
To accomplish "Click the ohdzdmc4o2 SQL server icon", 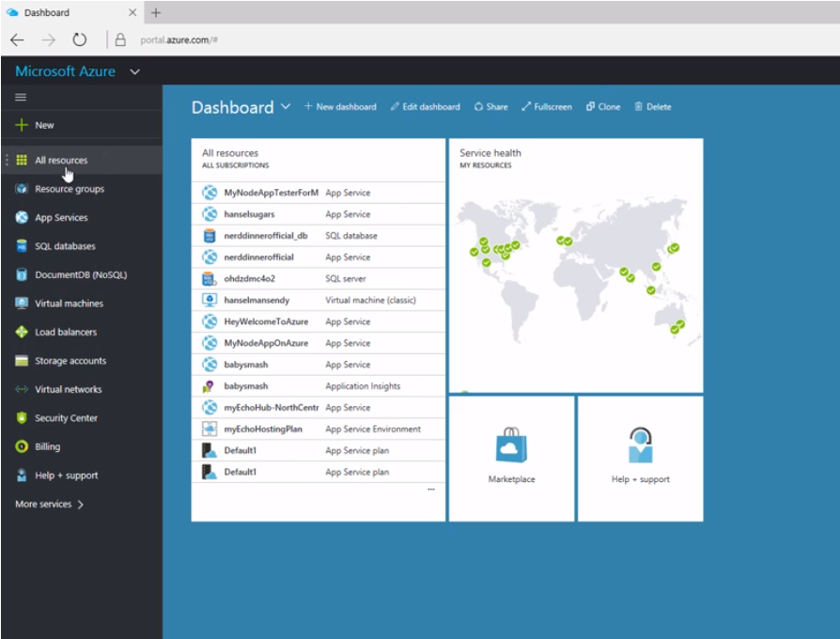I will click(210, 278).
